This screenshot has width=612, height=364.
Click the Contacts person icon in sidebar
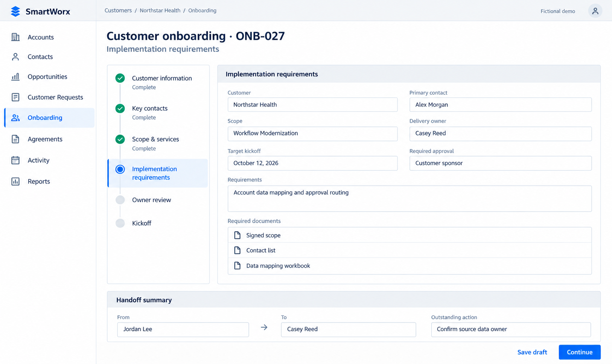[x=15, y=57]
